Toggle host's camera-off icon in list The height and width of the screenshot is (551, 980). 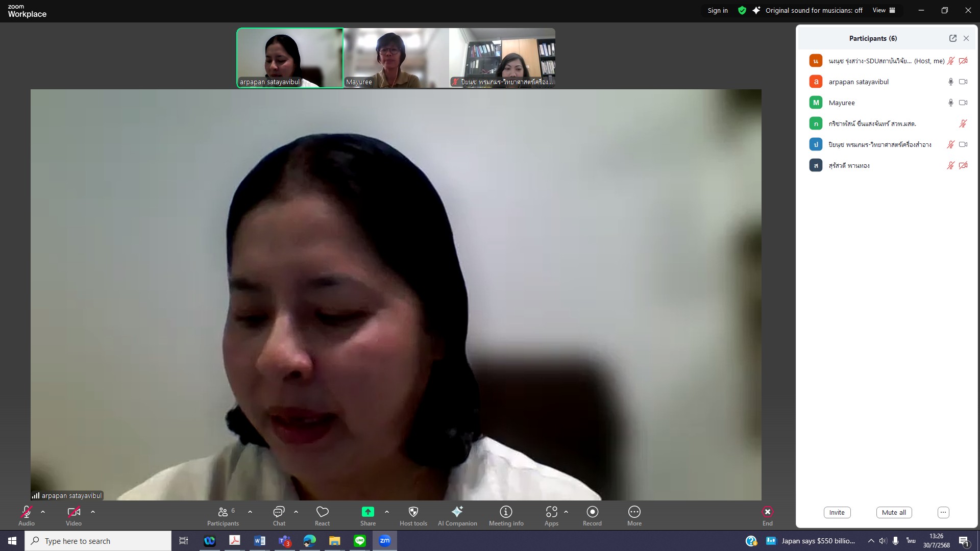point(963,61)
